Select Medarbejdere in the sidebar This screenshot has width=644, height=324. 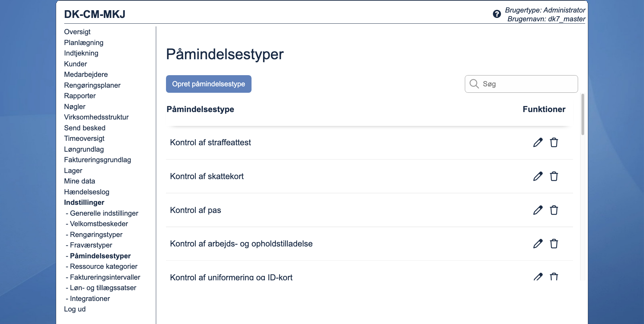click(x=86, y=74)
